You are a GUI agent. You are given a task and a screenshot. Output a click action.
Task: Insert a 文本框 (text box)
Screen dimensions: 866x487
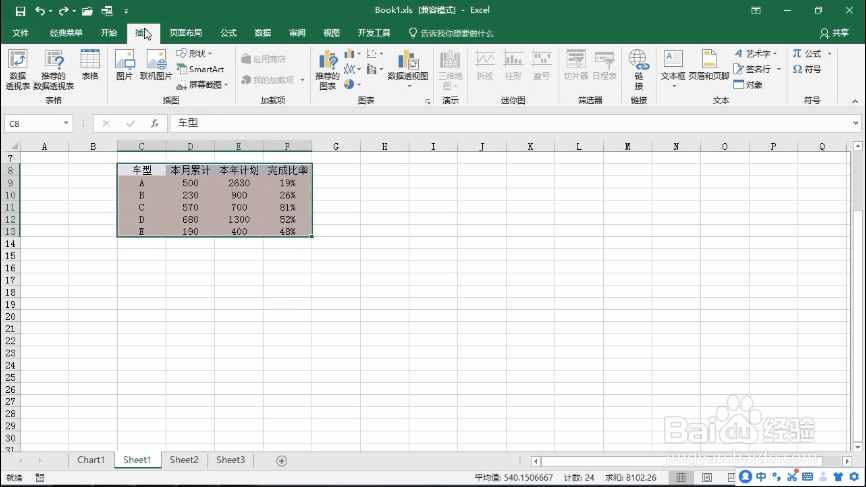coord(673,68)
